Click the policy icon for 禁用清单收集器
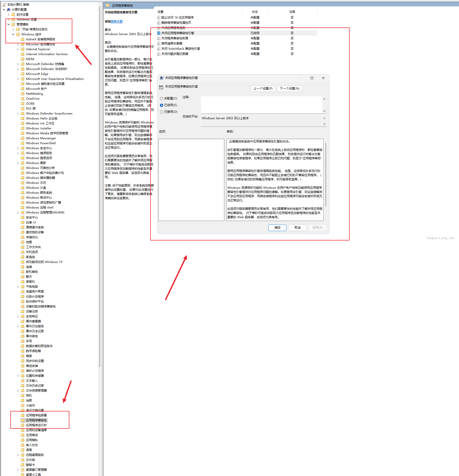 click(x=159, y=43)
